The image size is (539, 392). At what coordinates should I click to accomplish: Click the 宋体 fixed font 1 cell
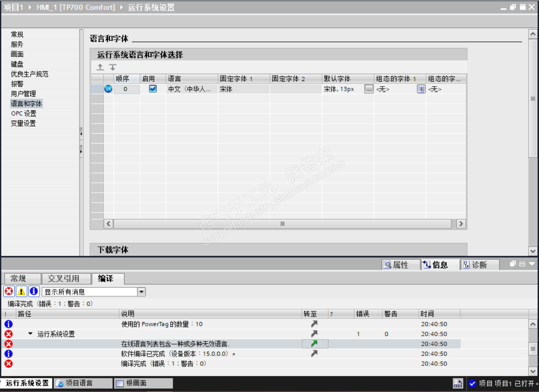tap(244, 89)
